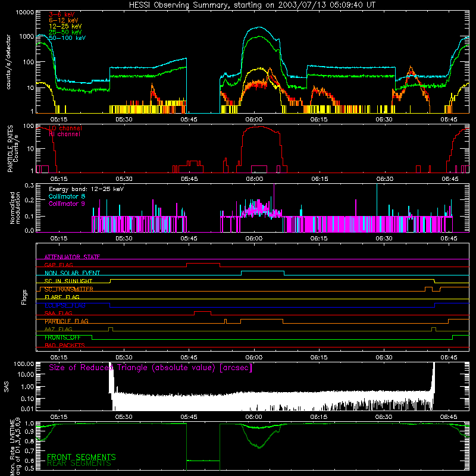Click the REAR SEGMENTS legend label
Viewport: 476px width, 476px height.
click(79, 464)
